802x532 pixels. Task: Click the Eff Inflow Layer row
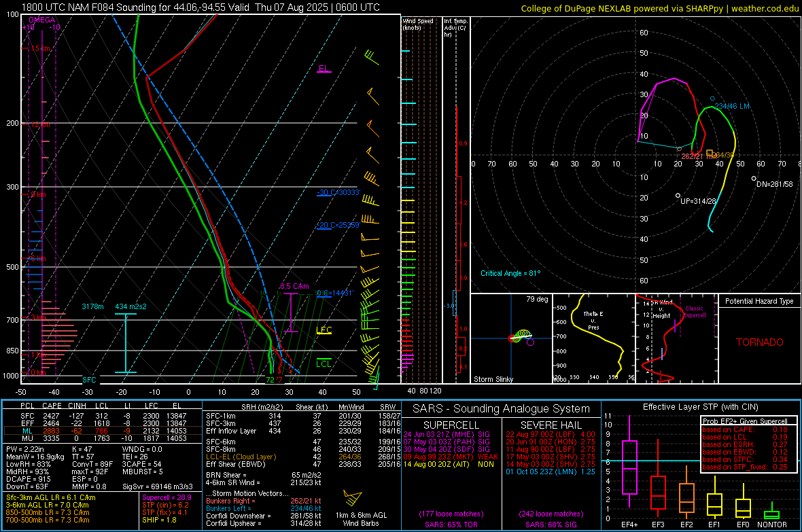(x=303, y=431)
